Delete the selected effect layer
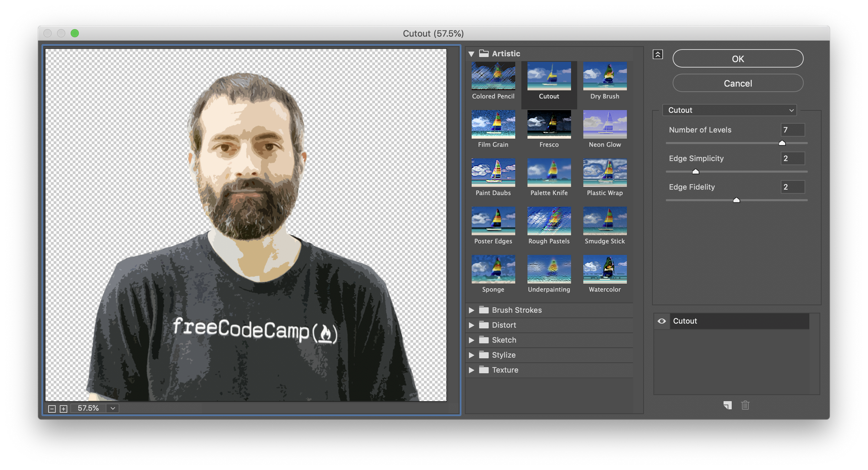Viewport: 868px width, 470px height. pyautogui.click(x=745, y=405)
